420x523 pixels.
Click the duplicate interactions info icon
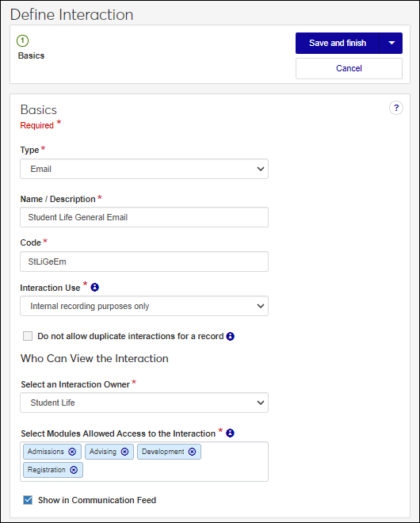(x=230, y=336)
